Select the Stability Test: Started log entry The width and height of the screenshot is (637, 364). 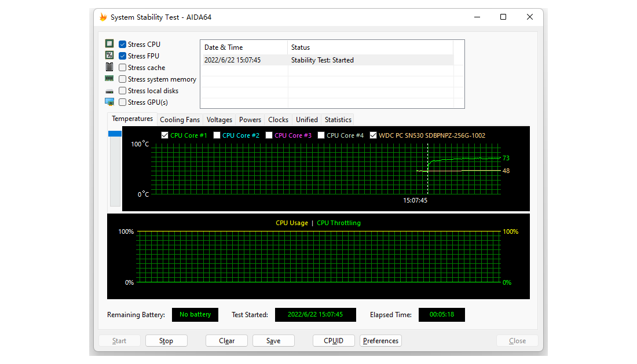(x=327, y=60)
